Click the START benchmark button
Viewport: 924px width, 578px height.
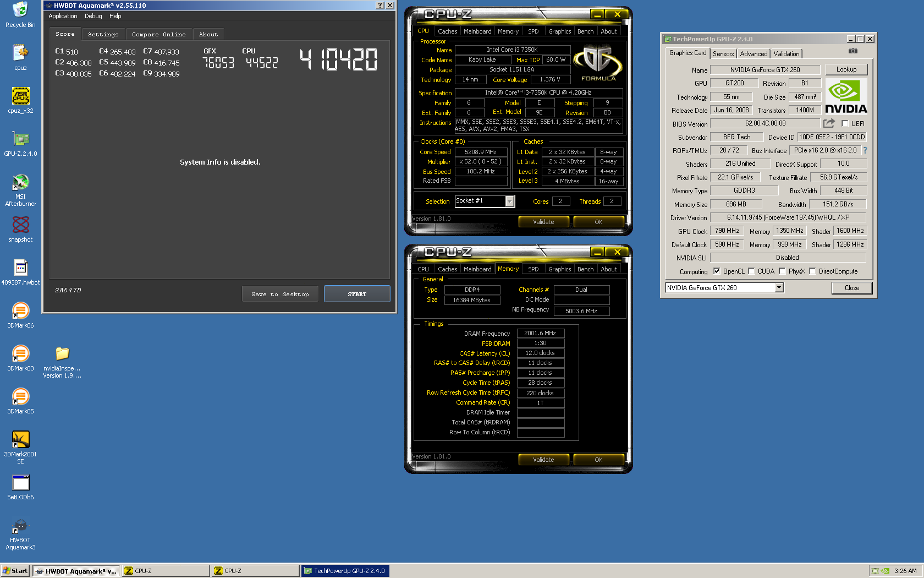(x=357, y=294)
